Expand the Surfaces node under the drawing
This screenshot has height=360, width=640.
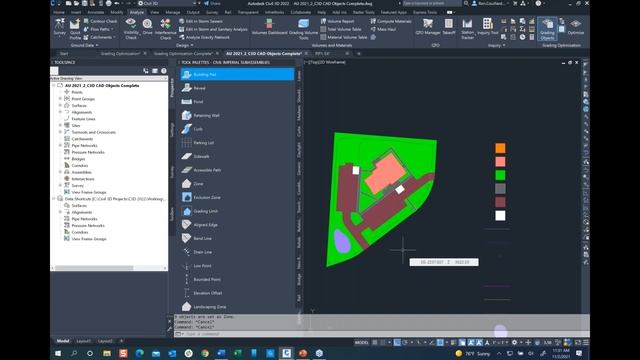(x=60, y=105)
